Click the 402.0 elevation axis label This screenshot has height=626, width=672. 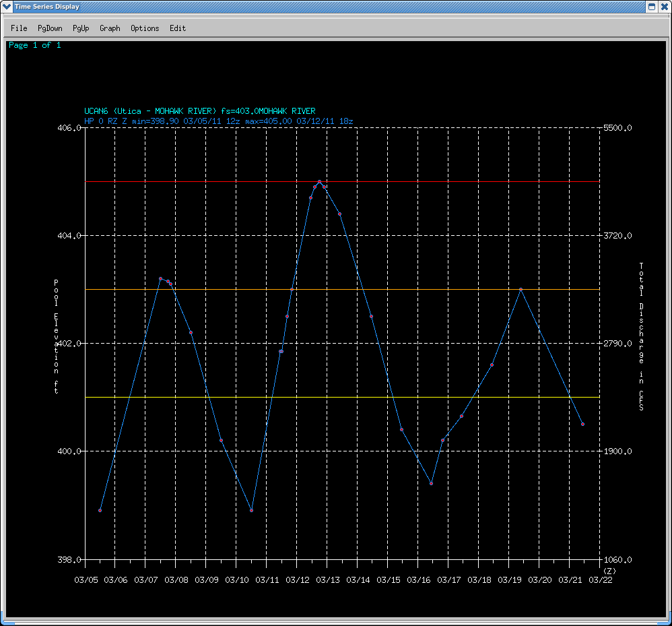tap(69, 344)
